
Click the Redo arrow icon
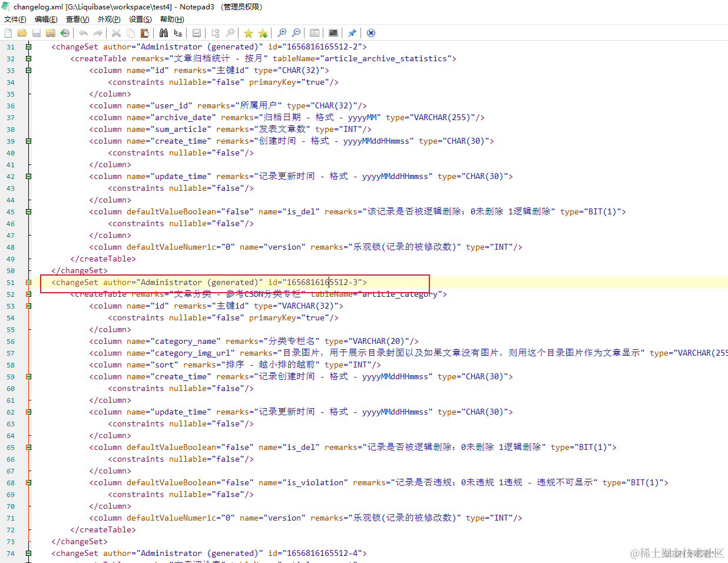click(98, 33)
